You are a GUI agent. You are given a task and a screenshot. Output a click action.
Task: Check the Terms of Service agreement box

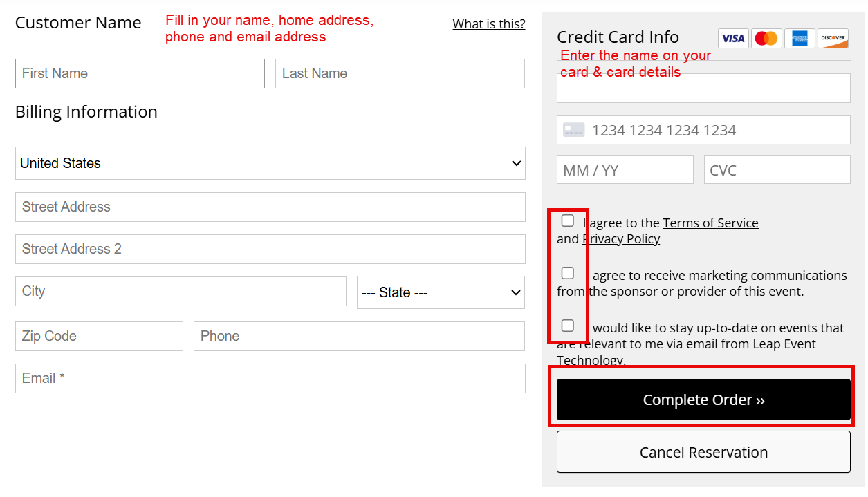tap(568, 221)
